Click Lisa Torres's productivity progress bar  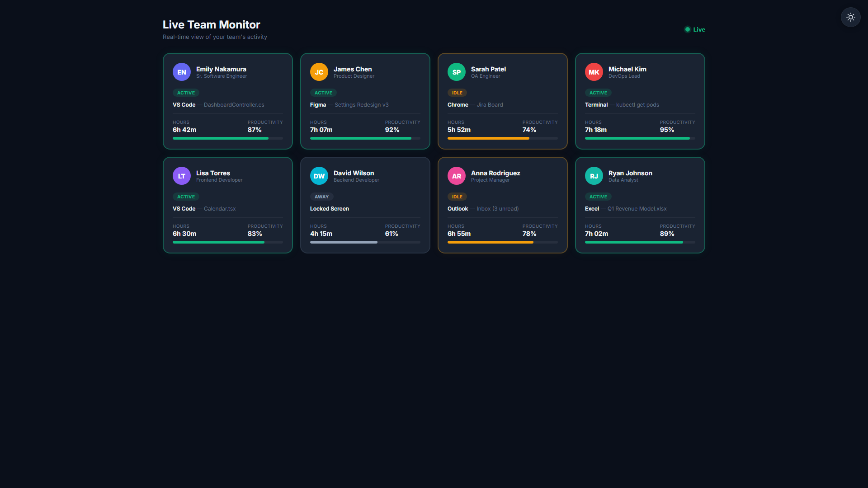click(228, 242)
